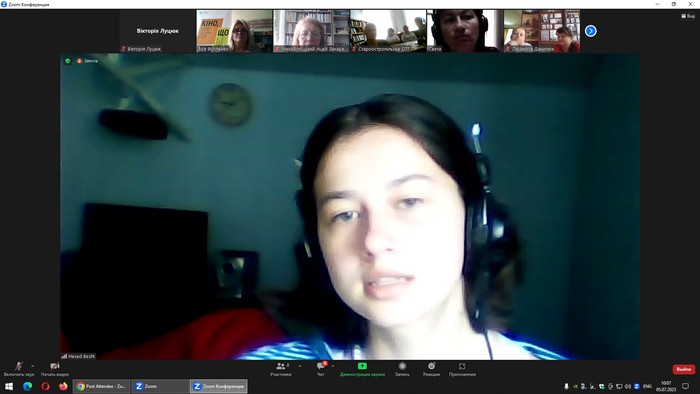Image resolution: width=700 pixels, height=394 pixels.
Task: Expand the arrow next to Чат
Action: coord(333,366)
